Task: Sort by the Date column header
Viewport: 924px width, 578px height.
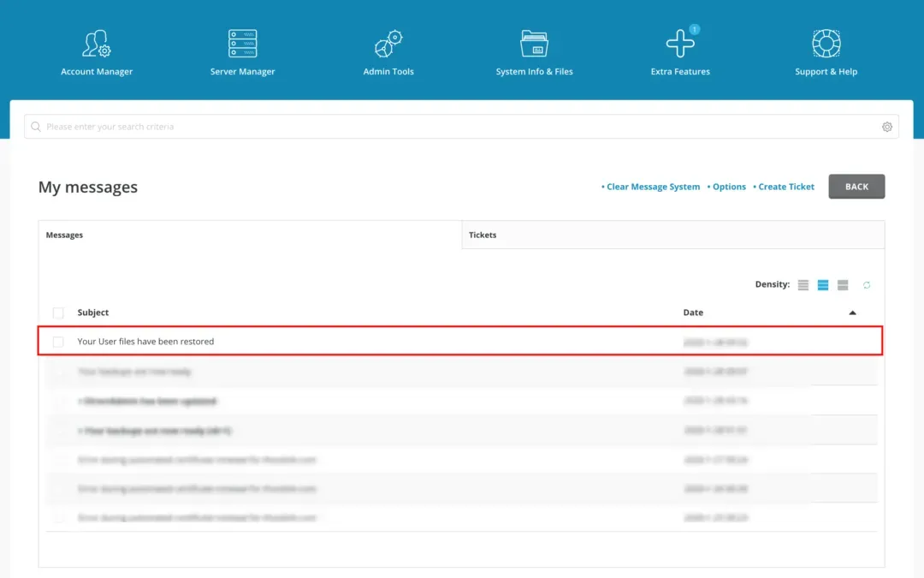Action: click(x=693, y=313)
